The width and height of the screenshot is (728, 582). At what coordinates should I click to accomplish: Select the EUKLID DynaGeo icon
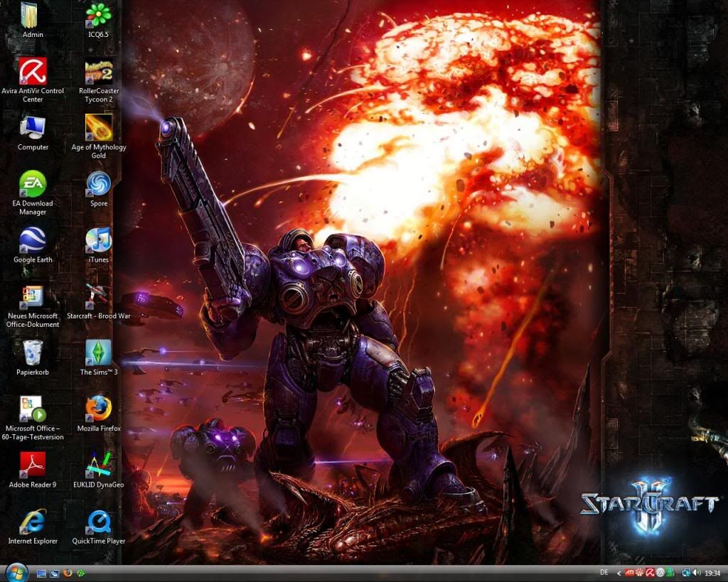tap(98, 465)
